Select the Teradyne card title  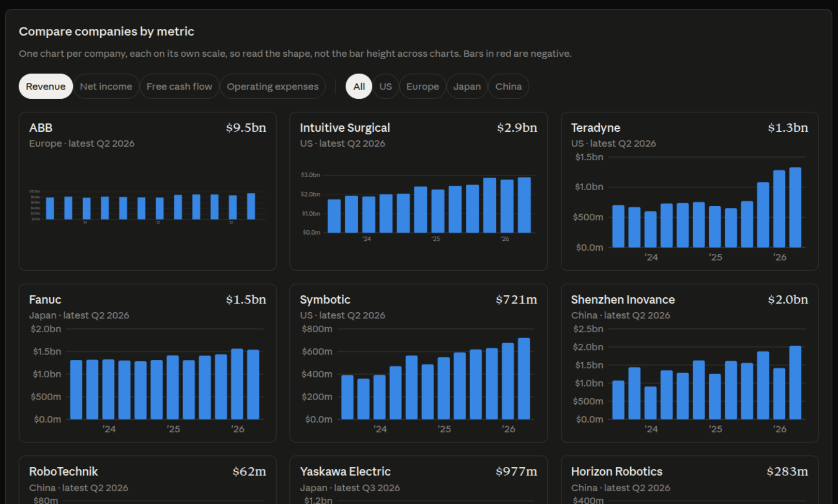click(596, 128)
